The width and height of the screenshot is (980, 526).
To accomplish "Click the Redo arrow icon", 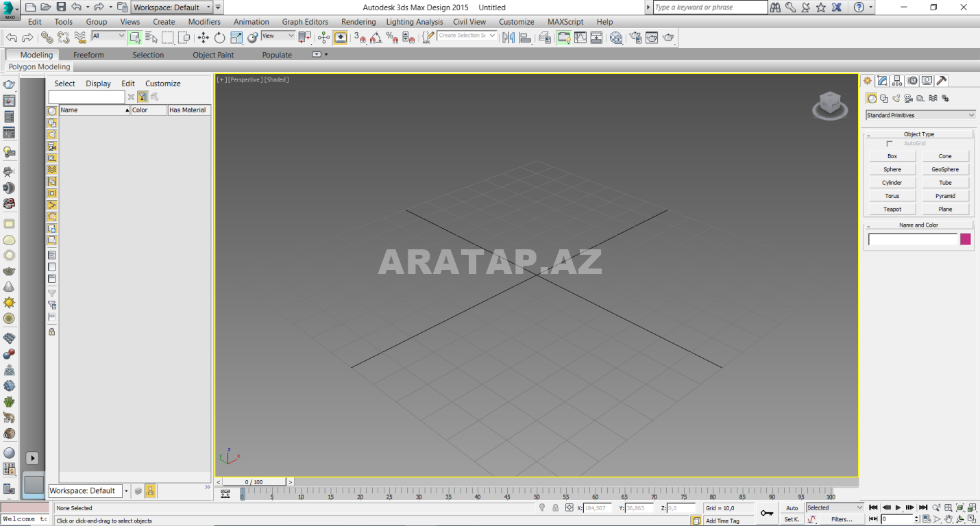I will [x=27, y=38].
